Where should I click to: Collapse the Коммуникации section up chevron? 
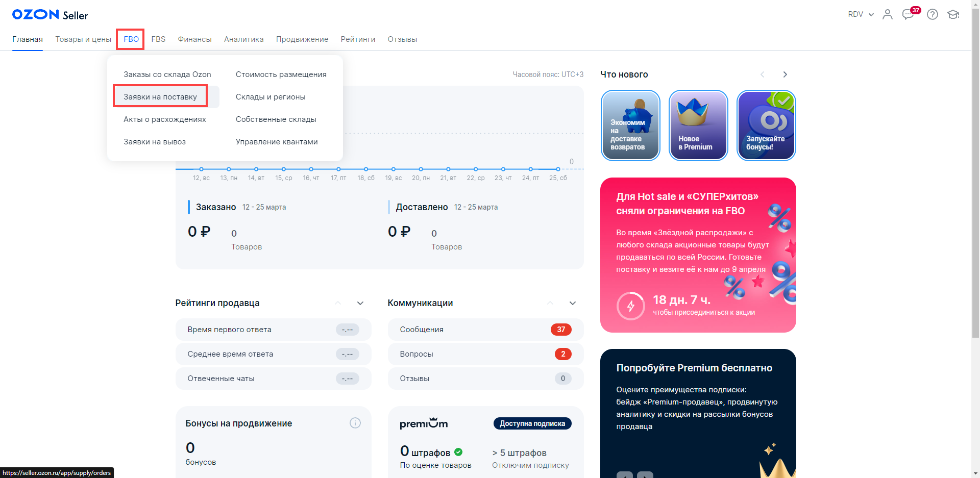coord(550,303)
